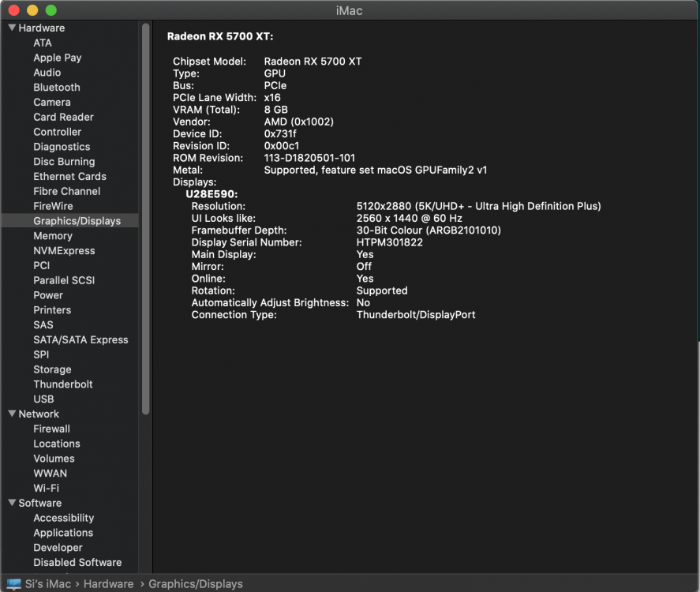Click the ROM Revision value 113-D1820501-101

coord(309,158)
